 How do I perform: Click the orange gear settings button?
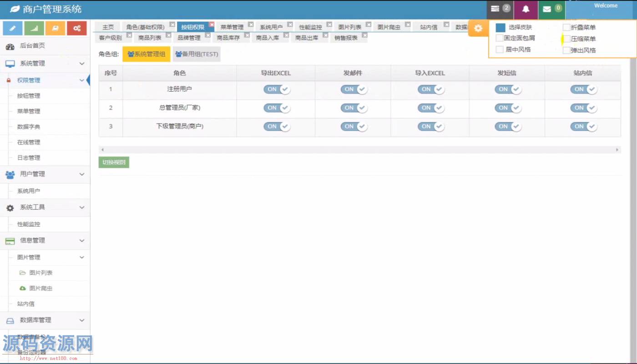tap(478, 28)
